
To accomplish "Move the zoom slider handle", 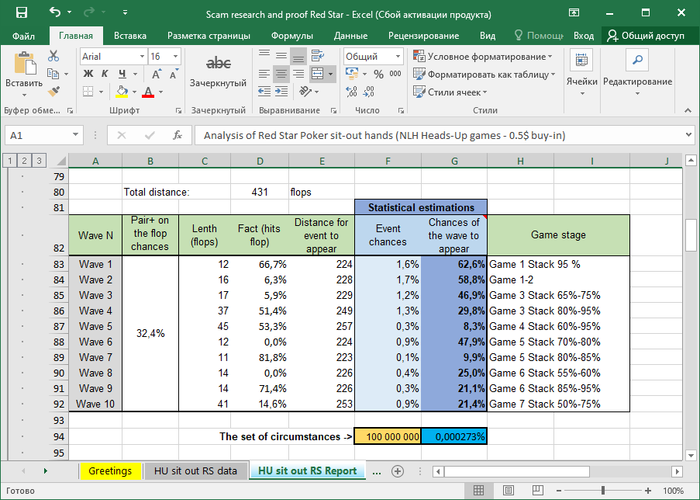I will (x=603, y=491).
